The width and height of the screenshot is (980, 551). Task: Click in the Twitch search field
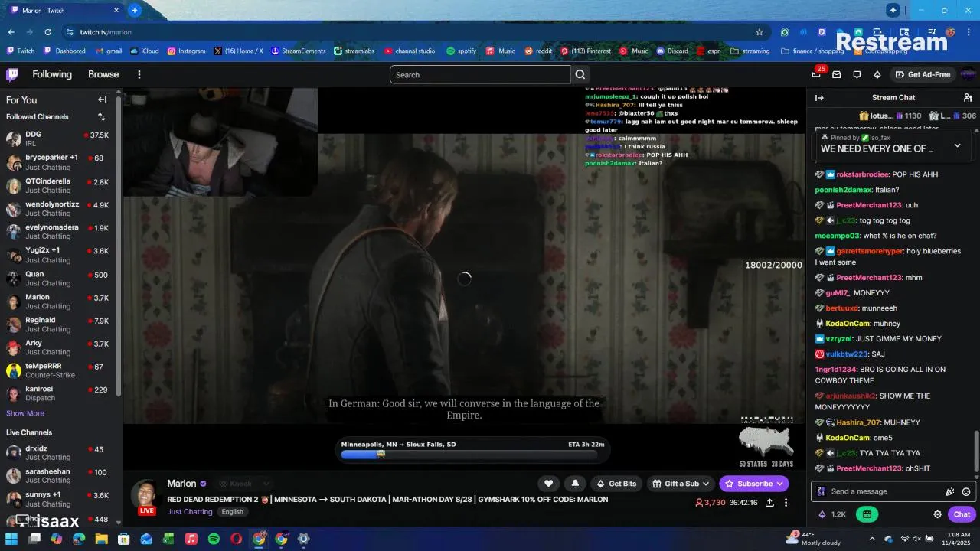pyautogui.click(x=480, y=74)
